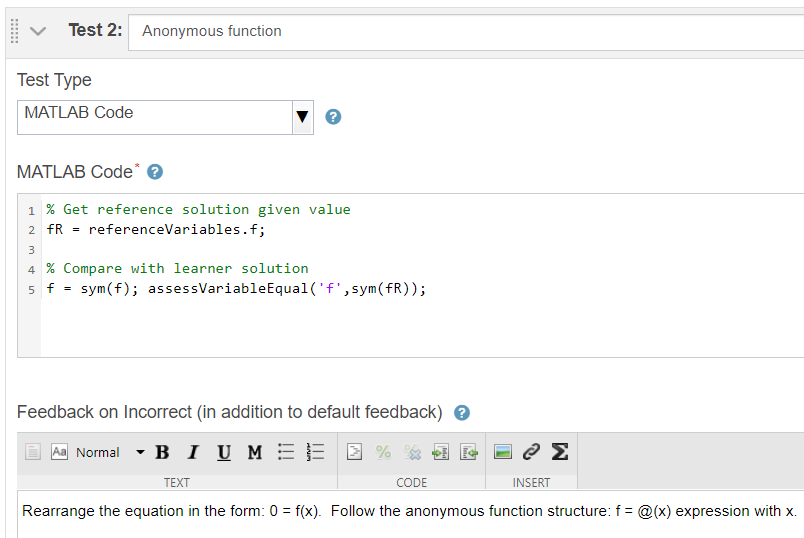Open help for Test Type

pos(334,117)
